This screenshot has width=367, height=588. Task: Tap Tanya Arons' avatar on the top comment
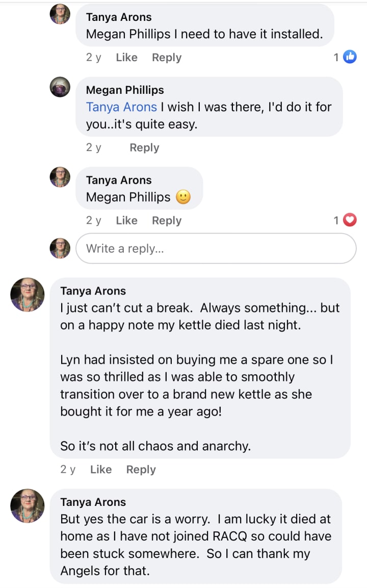click(x=60, y=14)
